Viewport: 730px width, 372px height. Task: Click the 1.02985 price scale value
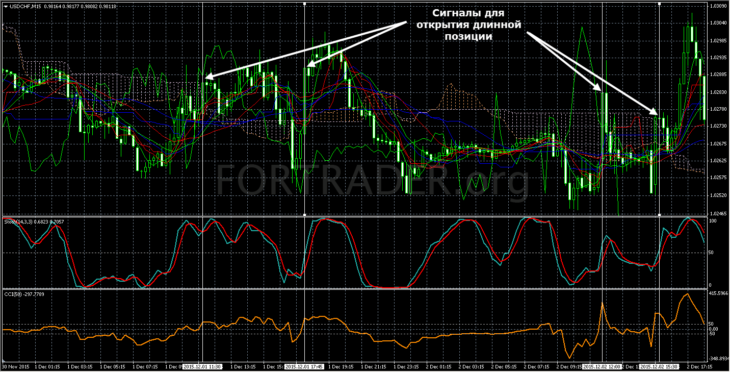[x=719, y=41]
